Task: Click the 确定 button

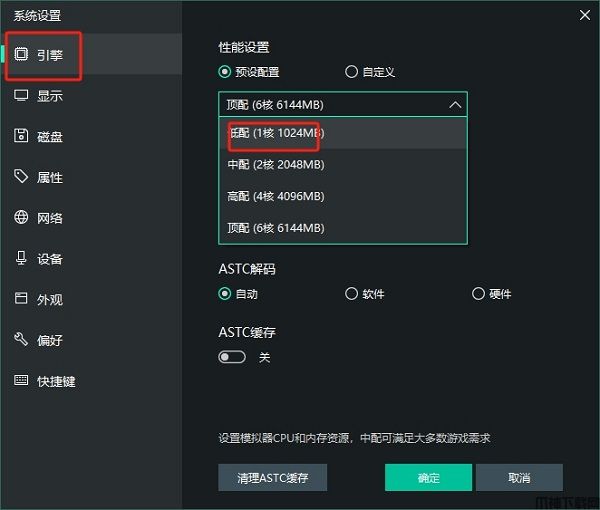Action: pos(428,478)
